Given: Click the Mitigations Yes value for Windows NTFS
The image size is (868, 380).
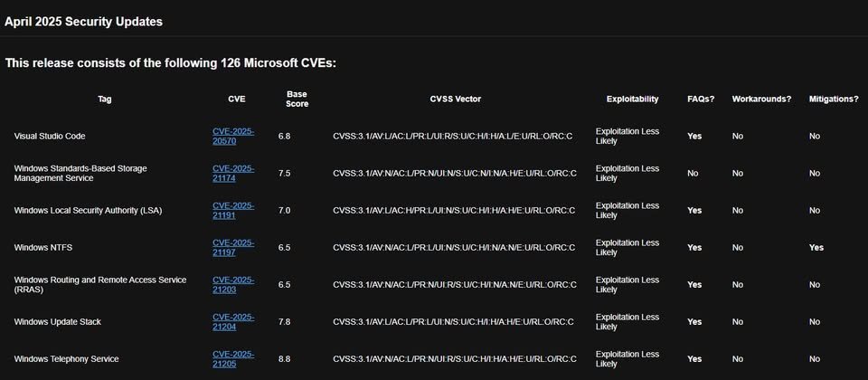Looking at the screenshot, I should coord(816,248).
